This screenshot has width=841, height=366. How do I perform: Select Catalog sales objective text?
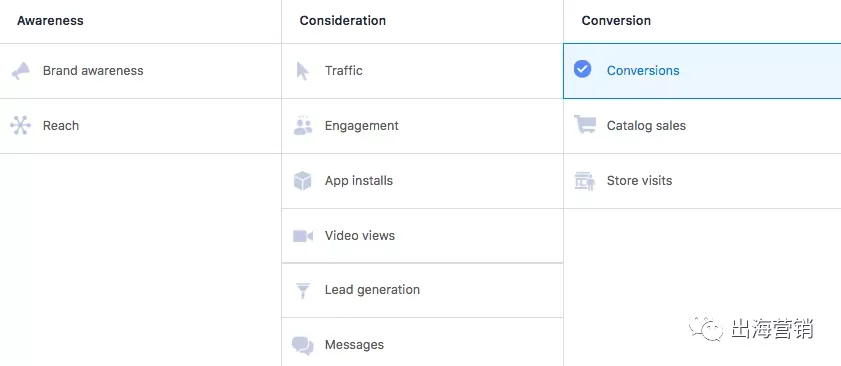pyautogui.click(x=646, y=126)
